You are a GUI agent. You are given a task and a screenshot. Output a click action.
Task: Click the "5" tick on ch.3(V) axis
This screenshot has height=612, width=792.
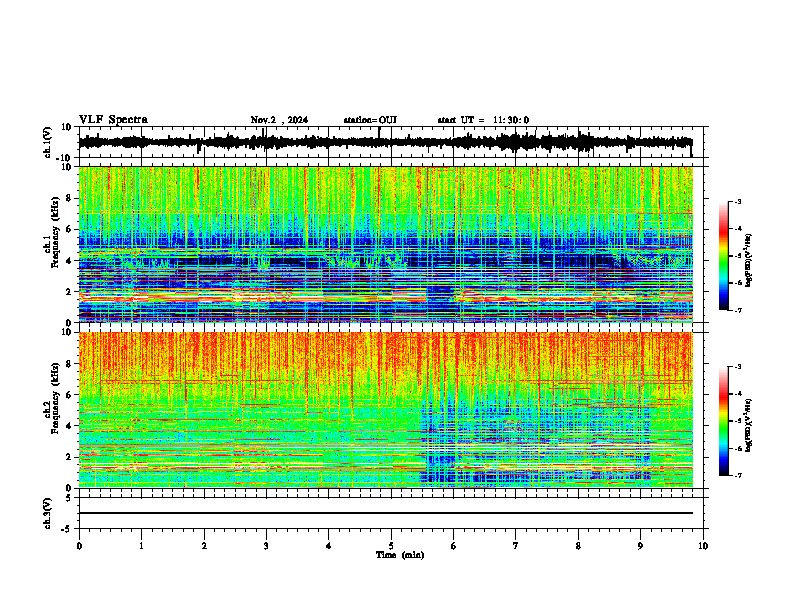[x=70, y=498]
